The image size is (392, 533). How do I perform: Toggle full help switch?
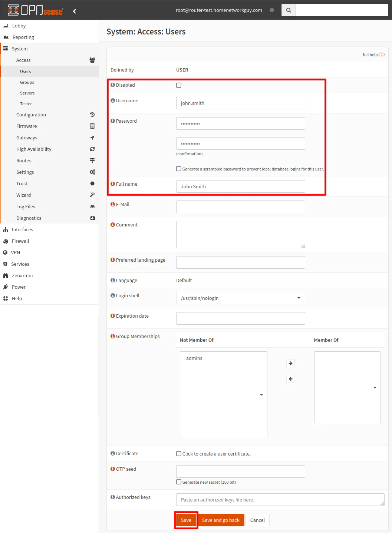(382, 54)
